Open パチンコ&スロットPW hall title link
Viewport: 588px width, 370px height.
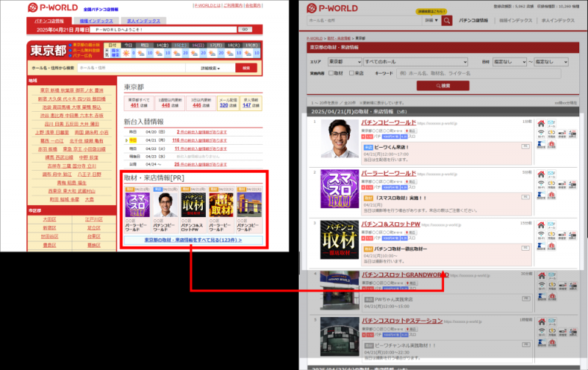tap(391, 224)
